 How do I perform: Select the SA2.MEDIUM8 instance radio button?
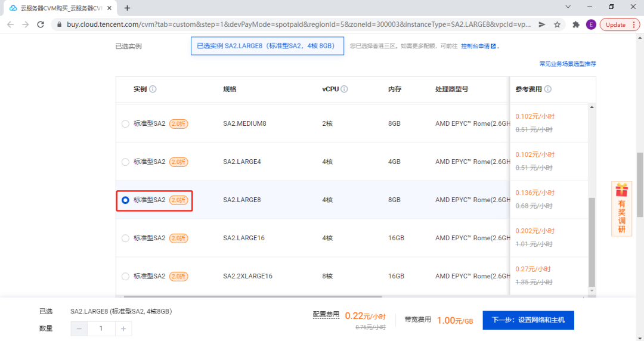pyautogui.click(x=125, y=123)
